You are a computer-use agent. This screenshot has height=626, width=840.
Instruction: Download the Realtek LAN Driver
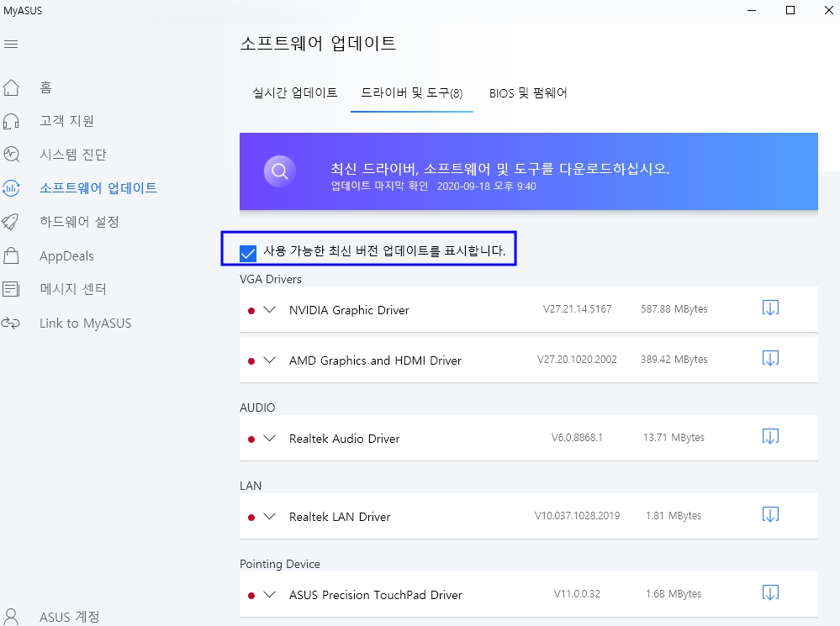(x=770, y=514)
